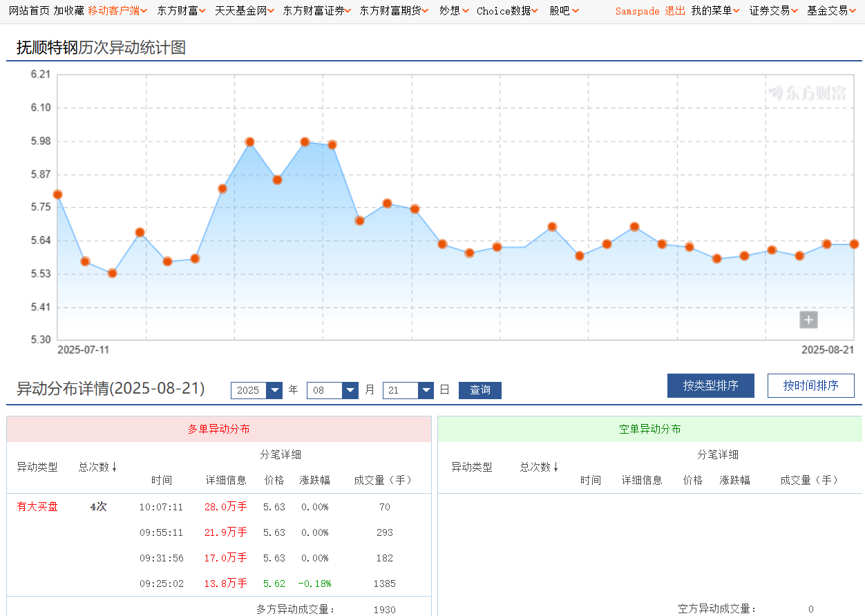Click 4次 total count
This screenshot has width=865, height=616.
[x=99, y=507]
